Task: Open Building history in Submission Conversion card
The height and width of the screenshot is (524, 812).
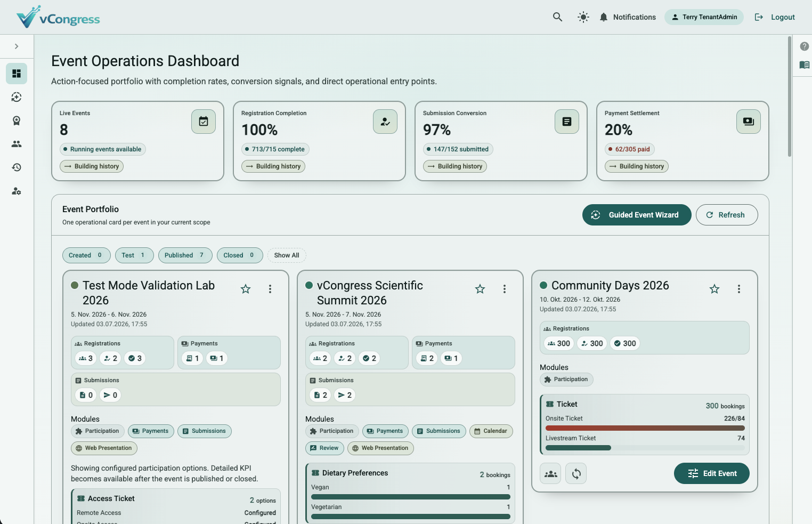Action: tap(455, 166)
